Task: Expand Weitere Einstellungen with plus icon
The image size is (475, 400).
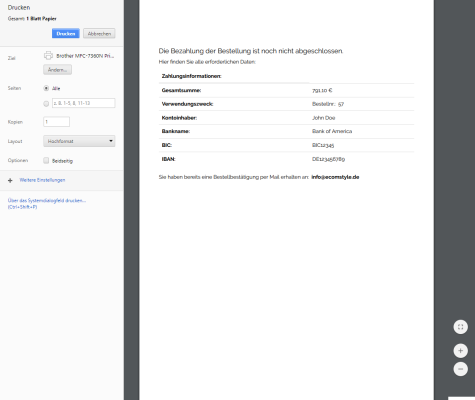Action: click(x=10, y=180)
